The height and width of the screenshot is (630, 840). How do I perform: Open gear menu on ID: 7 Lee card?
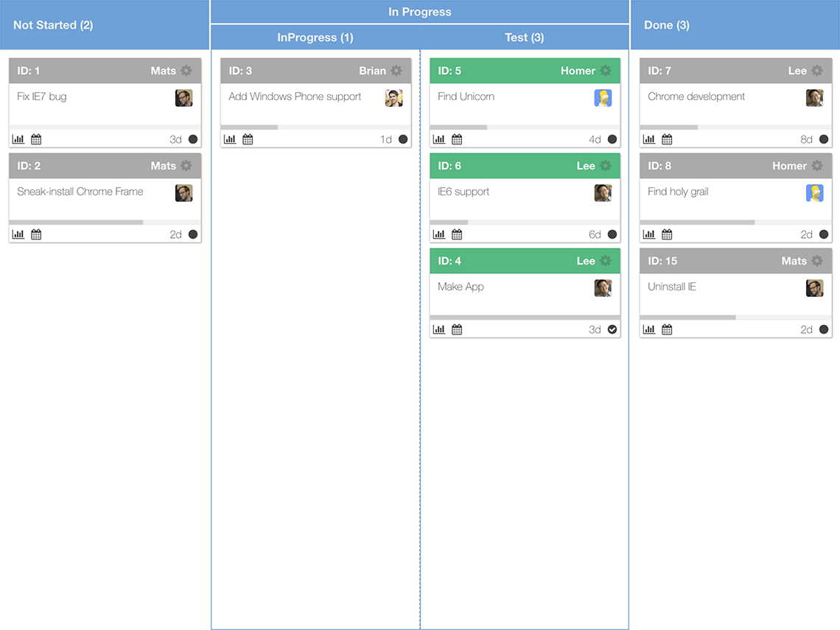pos(817,71)
